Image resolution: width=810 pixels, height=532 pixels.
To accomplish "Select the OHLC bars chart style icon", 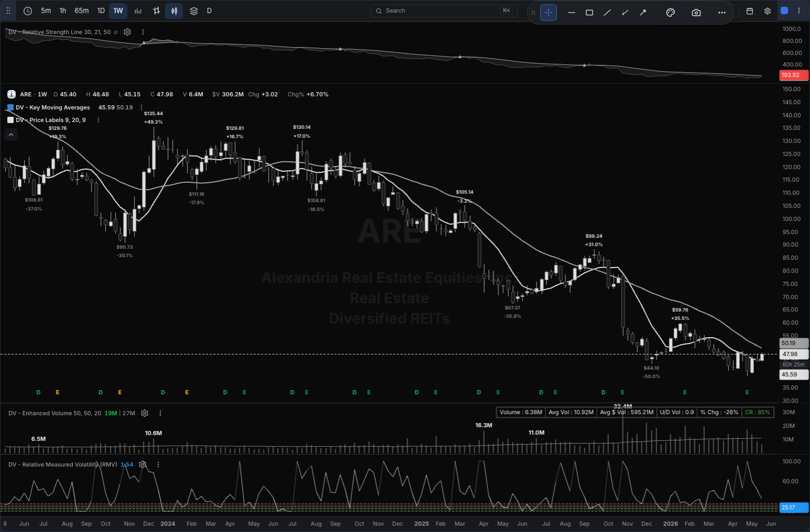I will tap(156, 10).
